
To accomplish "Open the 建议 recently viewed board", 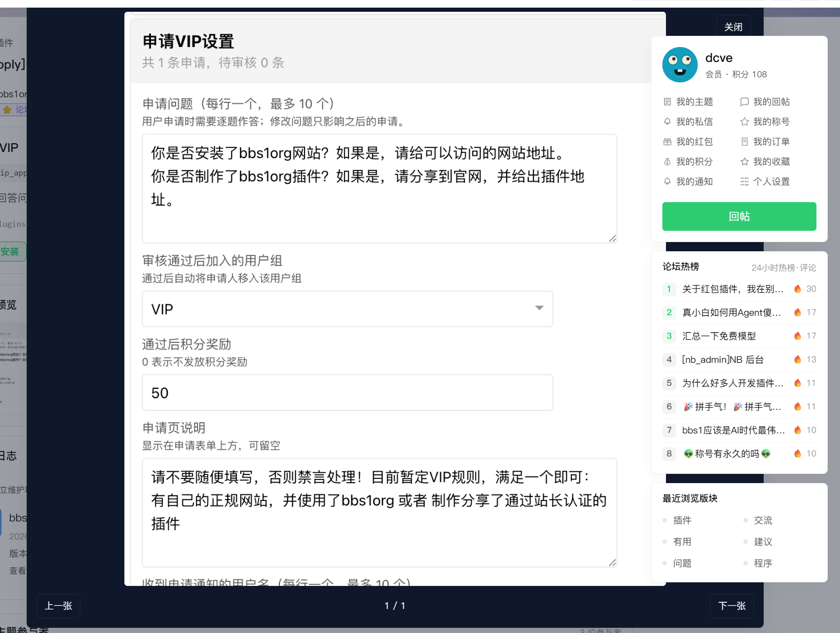I will (763, 542).
